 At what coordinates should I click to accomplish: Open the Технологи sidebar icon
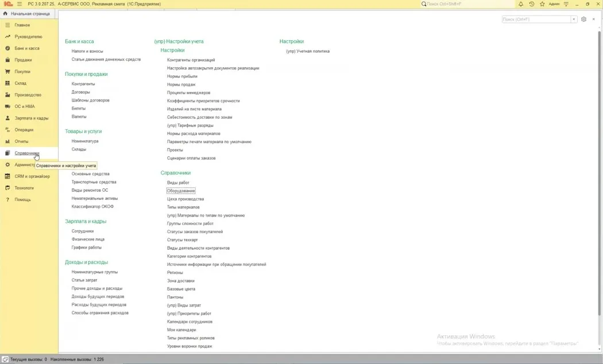click(7, 188)
